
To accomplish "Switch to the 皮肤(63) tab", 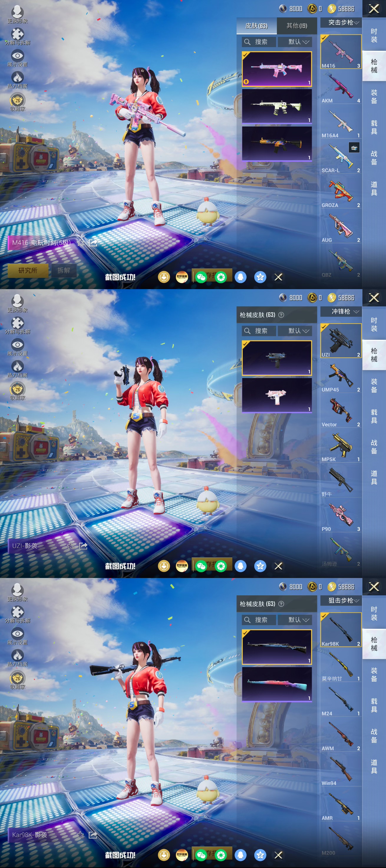I will click(257, 26).
